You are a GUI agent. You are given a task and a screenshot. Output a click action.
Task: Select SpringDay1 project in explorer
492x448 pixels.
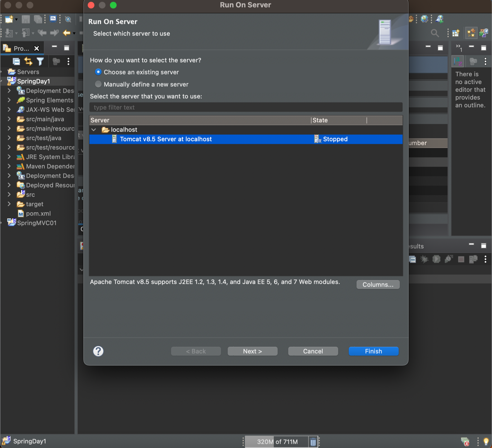pyautogui.click(x=34, y=81)
